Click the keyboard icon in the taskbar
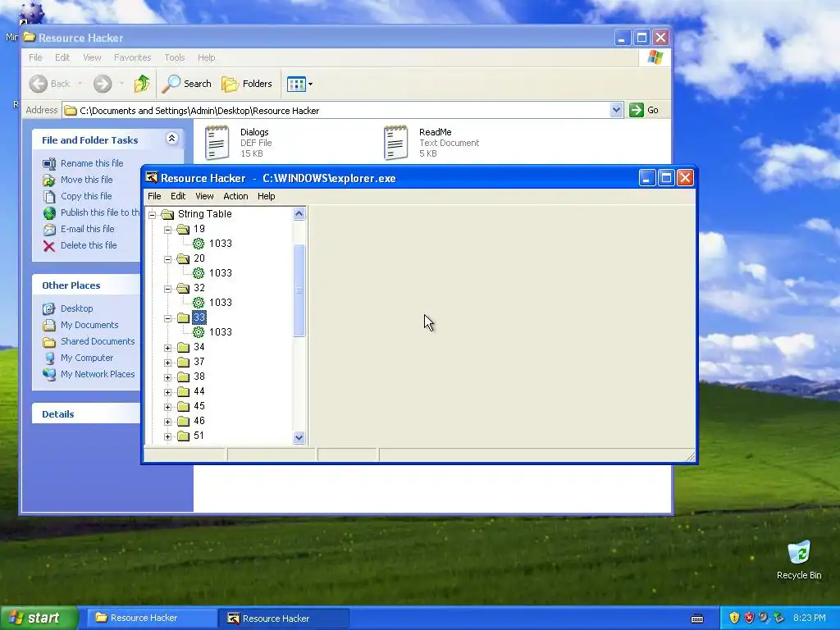 point(697,619)
